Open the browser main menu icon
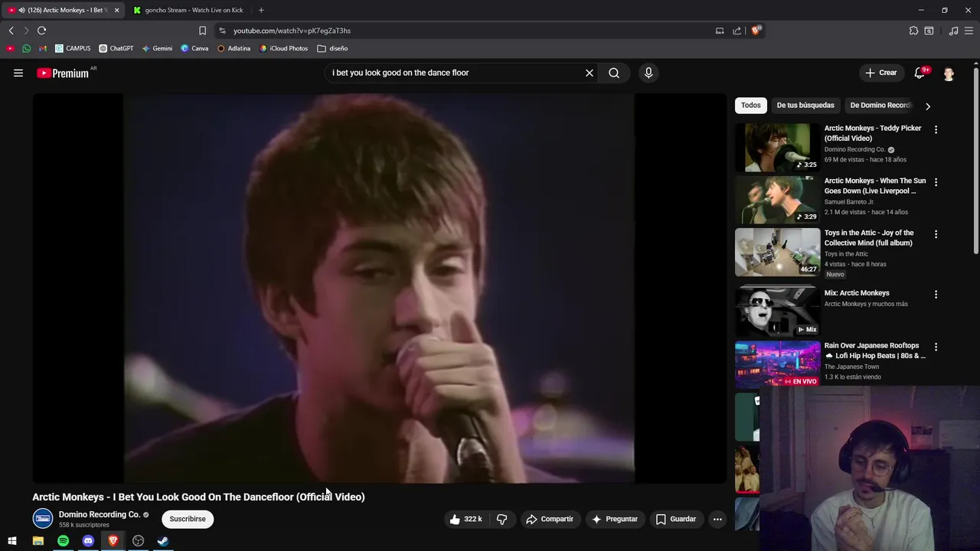This screenshot has height=551, width=980. pyautogui.click(x=969, y=31)
